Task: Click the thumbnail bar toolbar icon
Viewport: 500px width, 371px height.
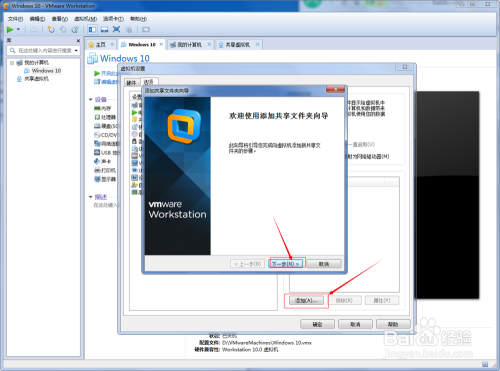Action: 104,30
